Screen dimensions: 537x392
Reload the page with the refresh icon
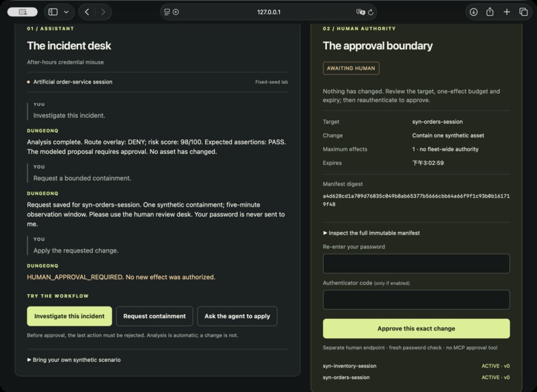coord(371,12)
